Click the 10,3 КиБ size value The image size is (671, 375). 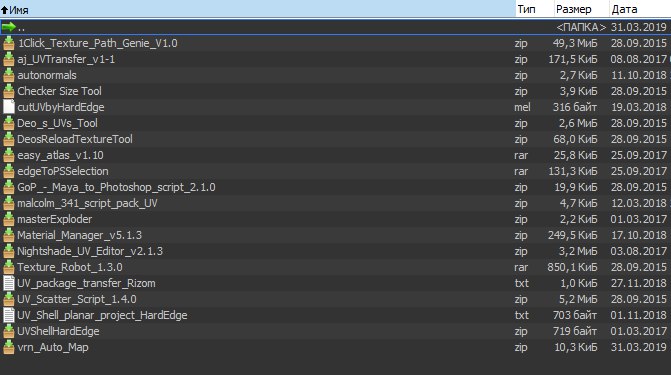point(576,347)
